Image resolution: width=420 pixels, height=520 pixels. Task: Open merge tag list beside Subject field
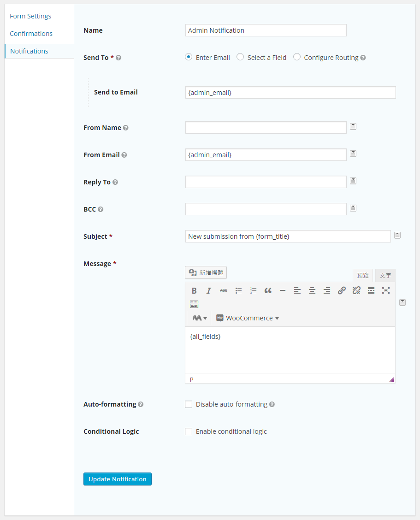tap(397, 236)
